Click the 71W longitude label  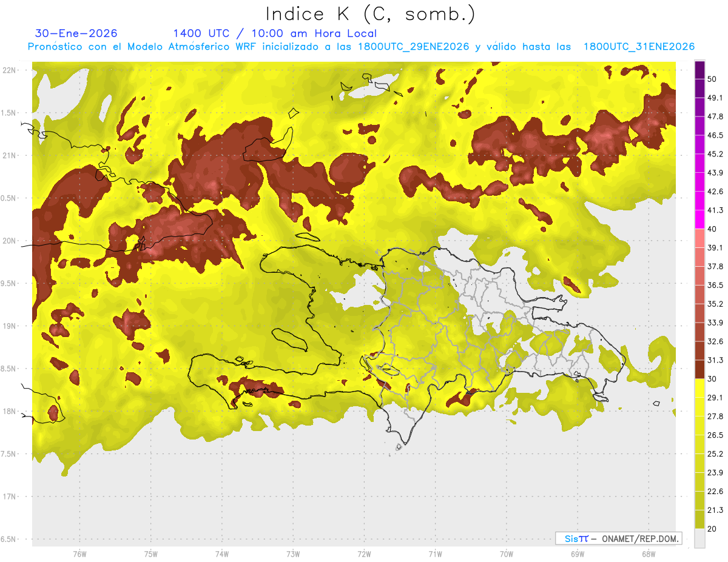435,554
